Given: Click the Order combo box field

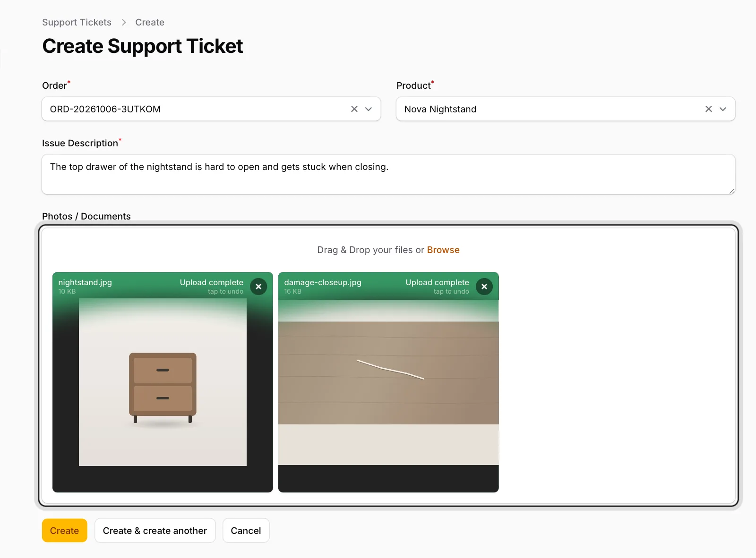Looking at the screenshot, I should pos(211,109).
